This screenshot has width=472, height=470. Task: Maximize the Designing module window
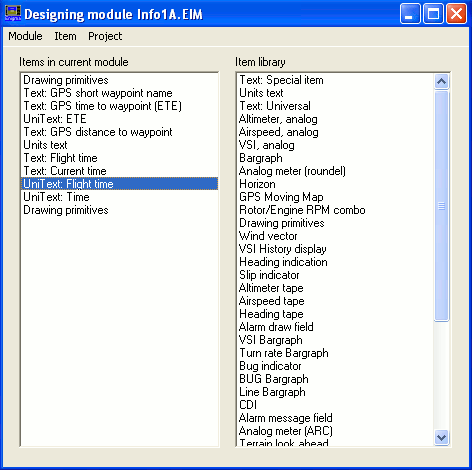pyautogui.click(x=433, y=14)
